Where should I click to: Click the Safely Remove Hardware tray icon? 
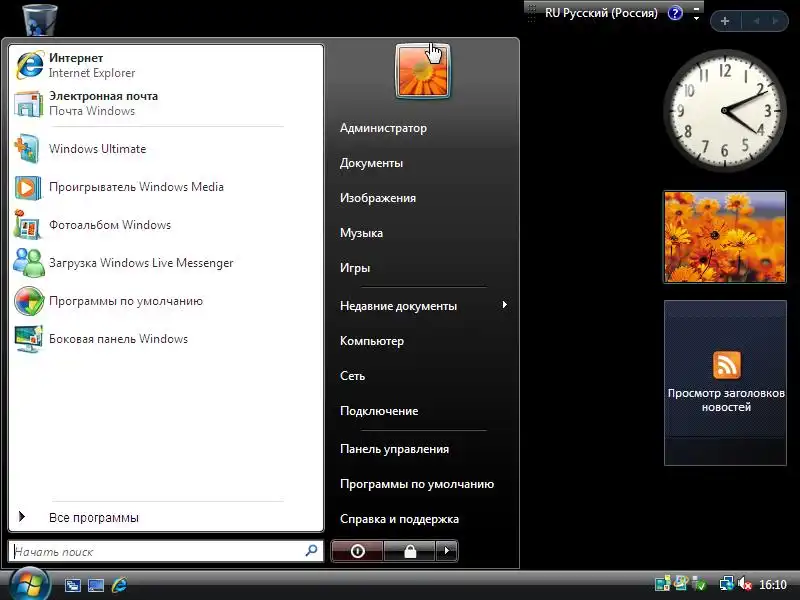[700, 584]
